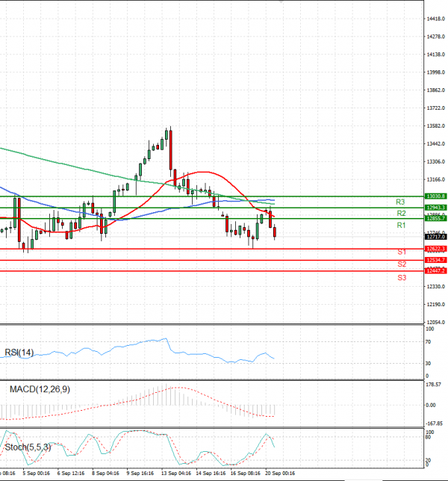This screenshot has width=448, height=481.
Task: Click the R3 resistance label
Action: coord(400,202)
